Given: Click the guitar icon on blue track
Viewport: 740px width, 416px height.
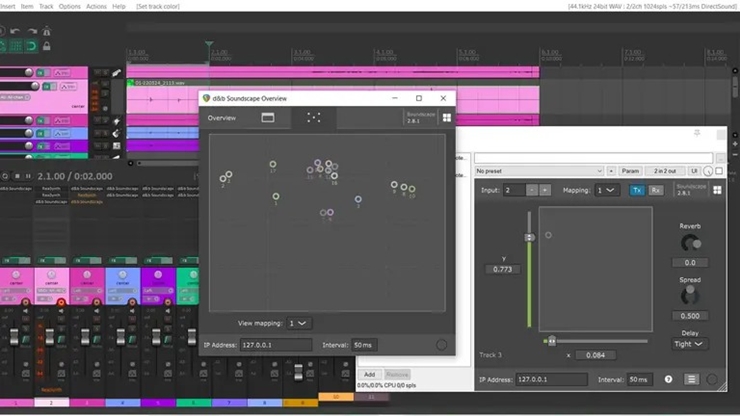Looking at the screenshot, I should (x=117, y=133).
